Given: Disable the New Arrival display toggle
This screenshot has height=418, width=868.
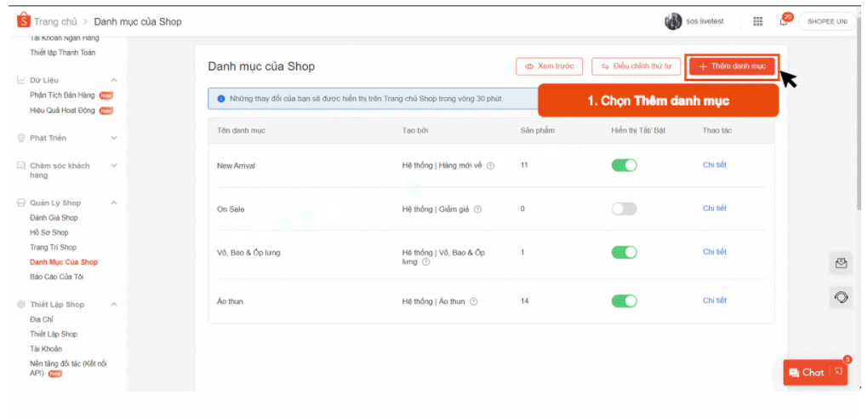Looking at the screenshot, I should [624, 165].
